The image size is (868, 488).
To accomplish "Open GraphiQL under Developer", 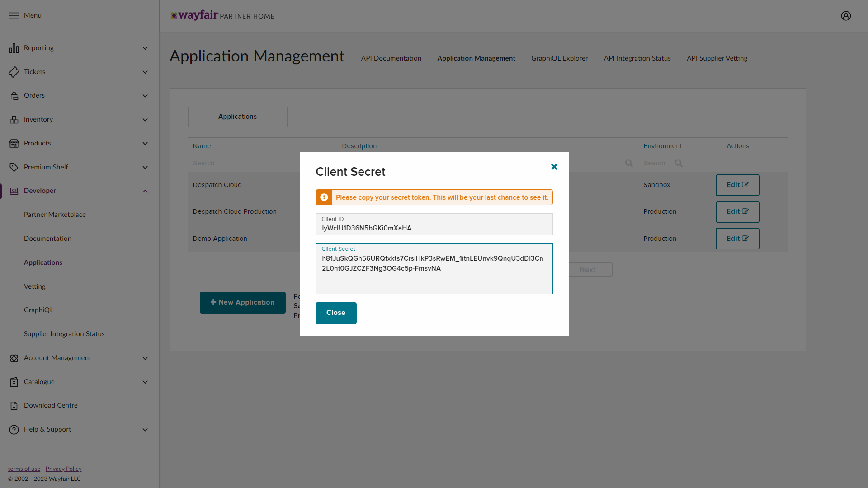I will click(38, 310).
